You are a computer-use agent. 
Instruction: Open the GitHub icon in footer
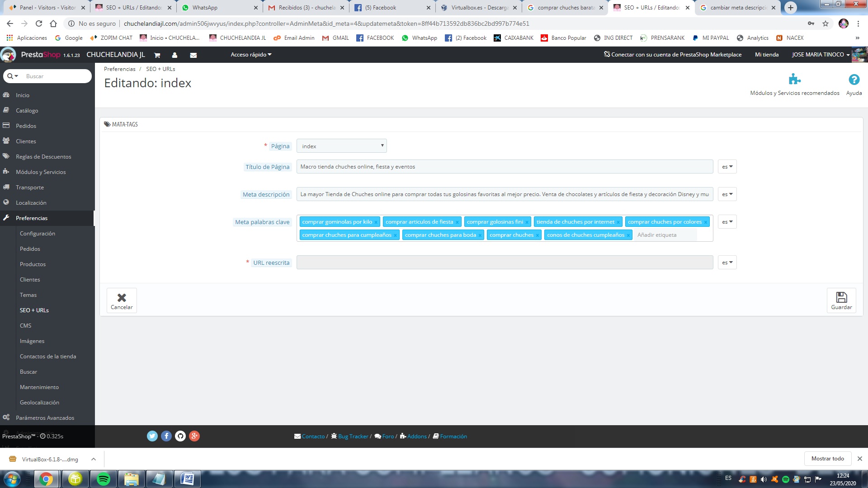(180, 436)
